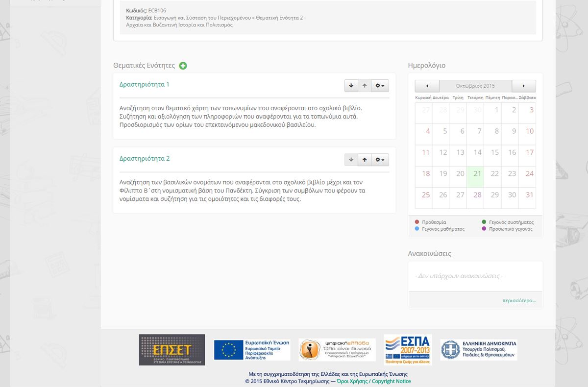Click the down arrow for Δραστηριότητα 2
588x387 pixels.
click(351, 160)
